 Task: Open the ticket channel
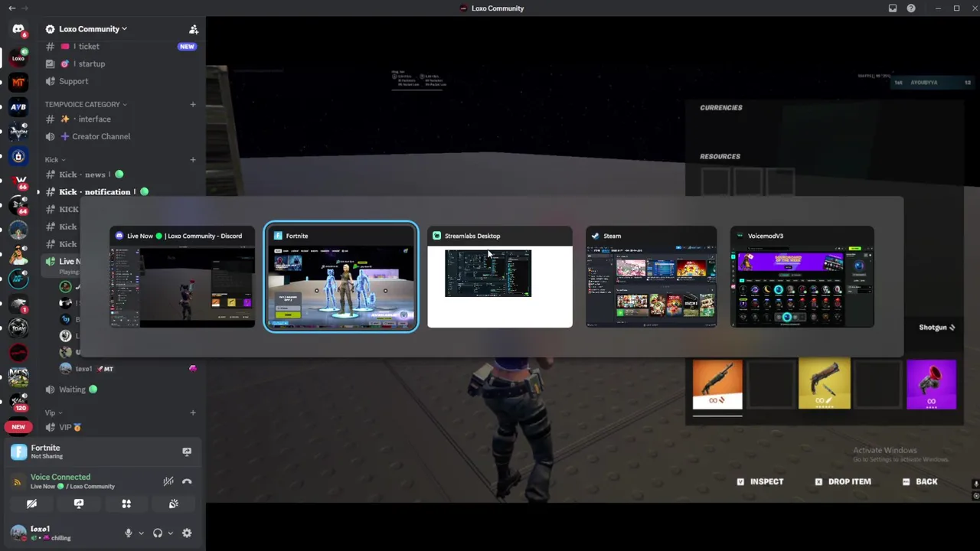[x=121, y=47]
